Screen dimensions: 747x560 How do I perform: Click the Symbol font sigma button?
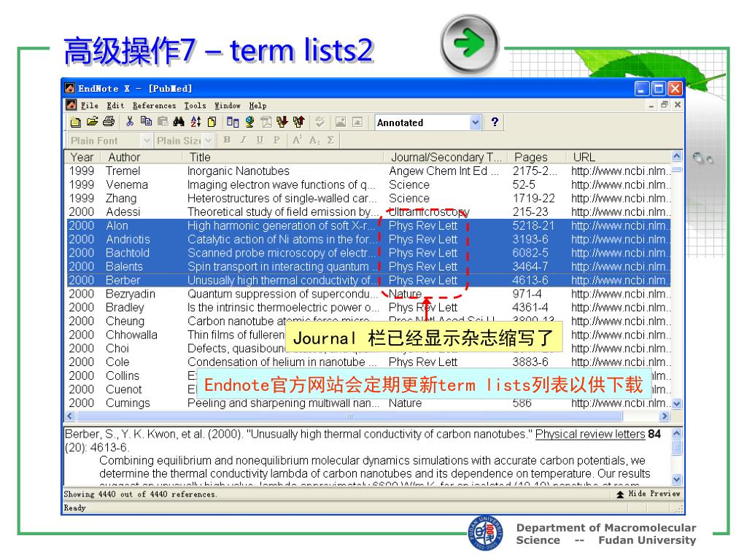click(x=330, y=140)
